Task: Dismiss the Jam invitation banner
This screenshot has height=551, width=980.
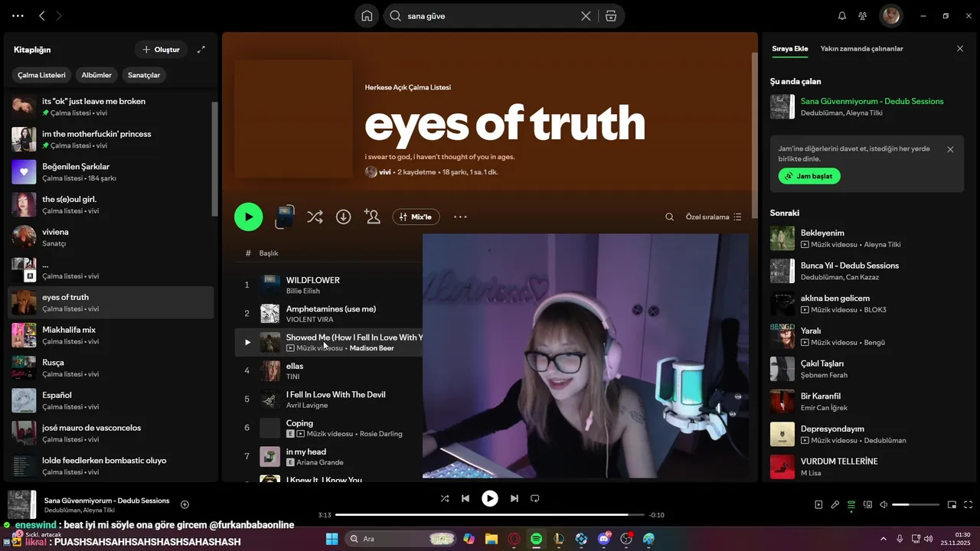Action: (950, 150)
